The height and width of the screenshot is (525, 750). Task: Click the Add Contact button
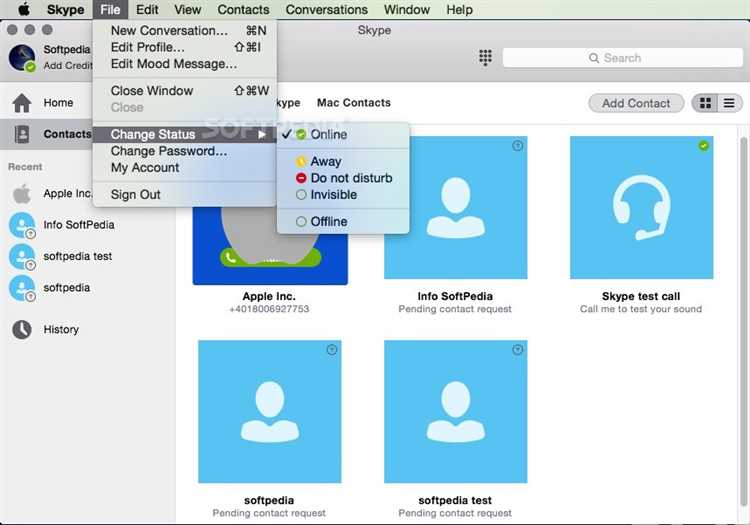click(636, 103)
